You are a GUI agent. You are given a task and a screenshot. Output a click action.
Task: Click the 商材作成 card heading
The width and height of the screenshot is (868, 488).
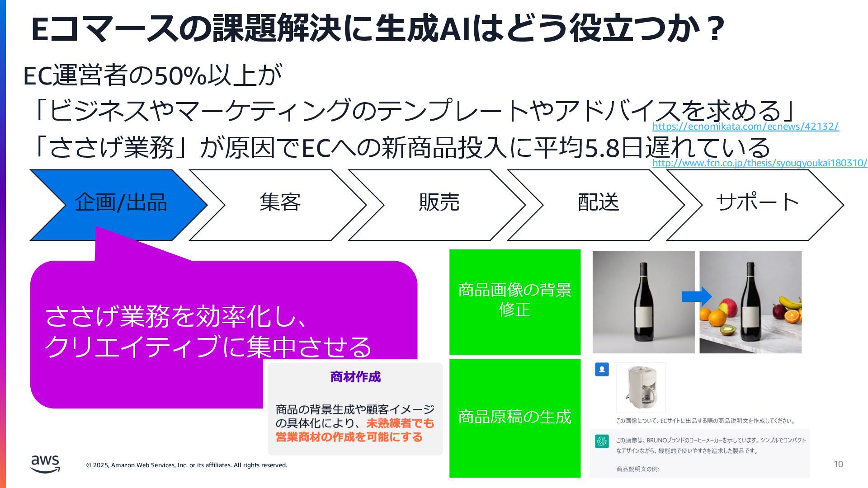point(355,377)
